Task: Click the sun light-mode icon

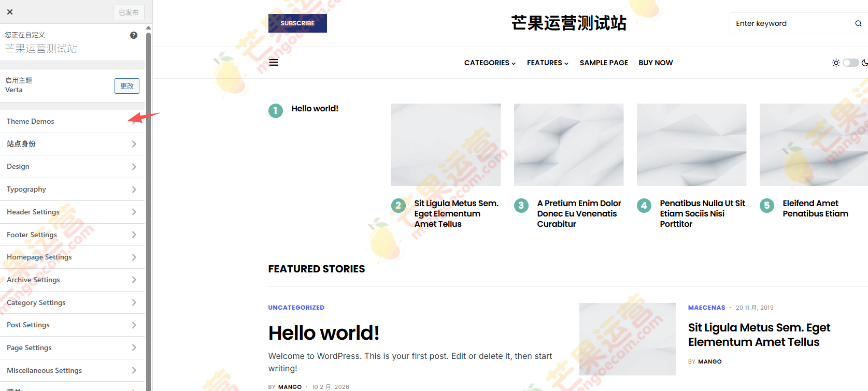Action: click(836, 63)
